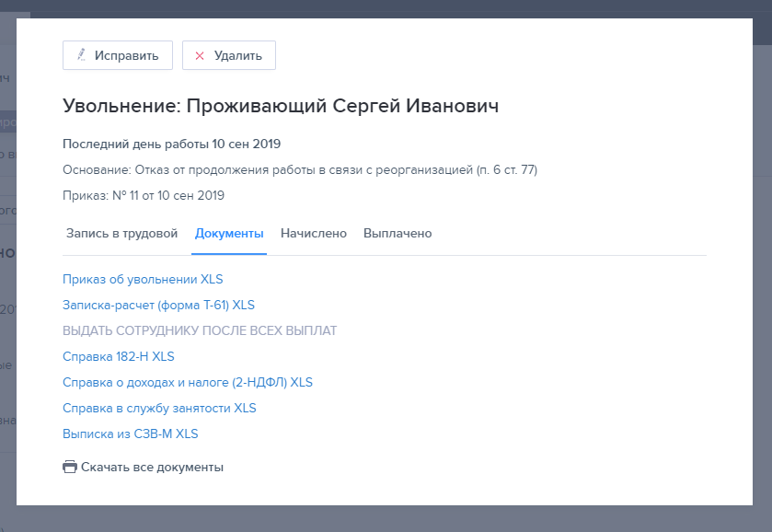772x532 pixels.
Task: Click the red cross icon beside Удалить
Action: [x=200, y=55]
